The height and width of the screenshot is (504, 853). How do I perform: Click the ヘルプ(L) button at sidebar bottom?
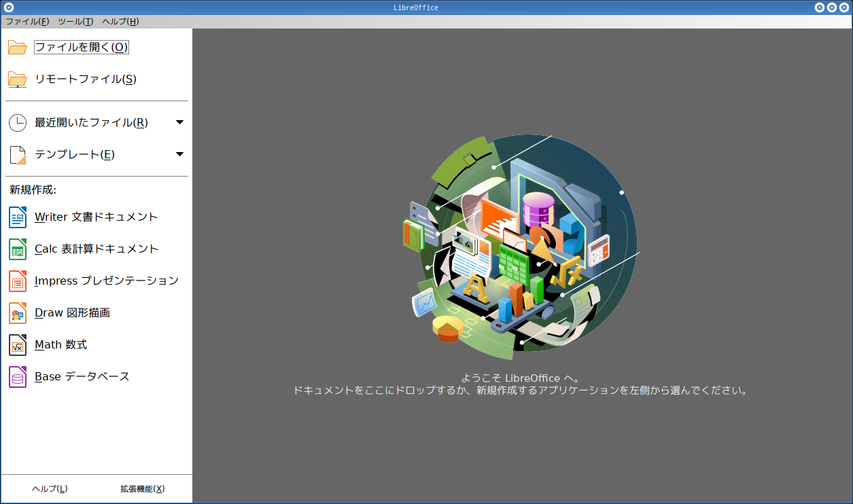tap(50, 489)
